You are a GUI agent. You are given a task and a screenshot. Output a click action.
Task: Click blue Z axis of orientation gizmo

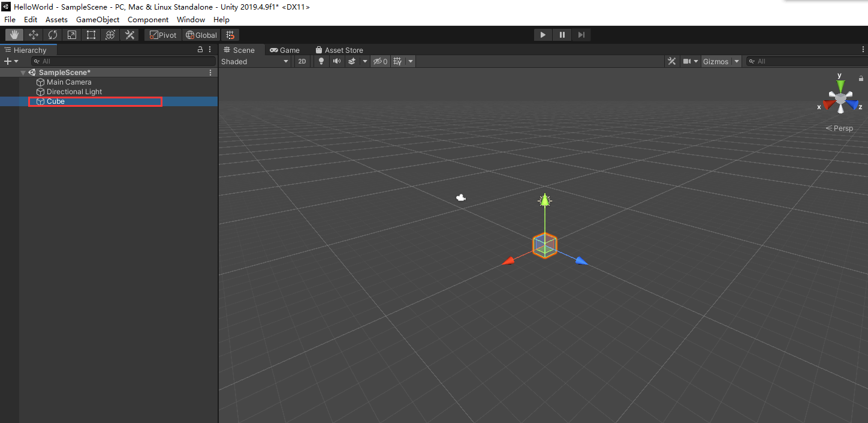(x=853, y=106)
